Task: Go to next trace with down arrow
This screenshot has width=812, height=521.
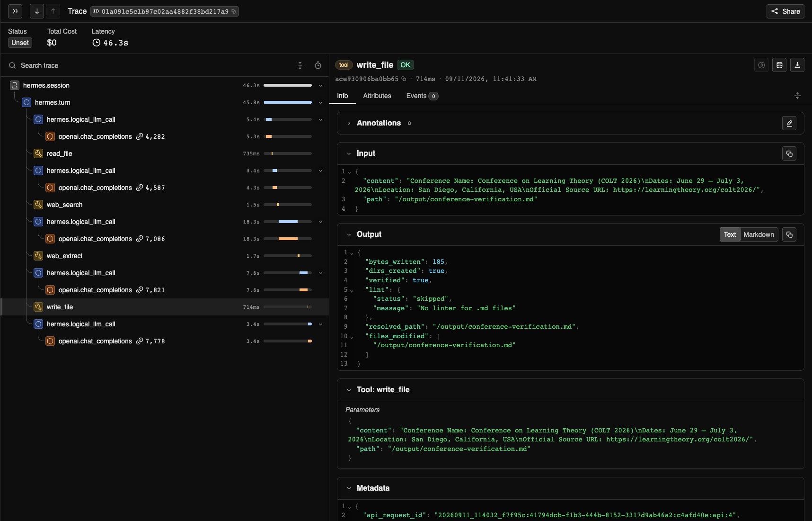Action: click(x=37, y=11)
